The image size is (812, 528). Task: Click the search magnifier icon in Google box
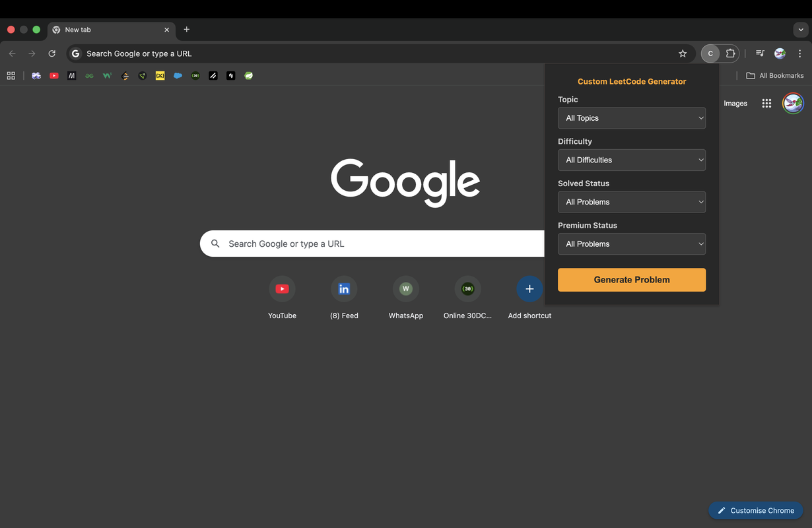(x=215, y=244)
